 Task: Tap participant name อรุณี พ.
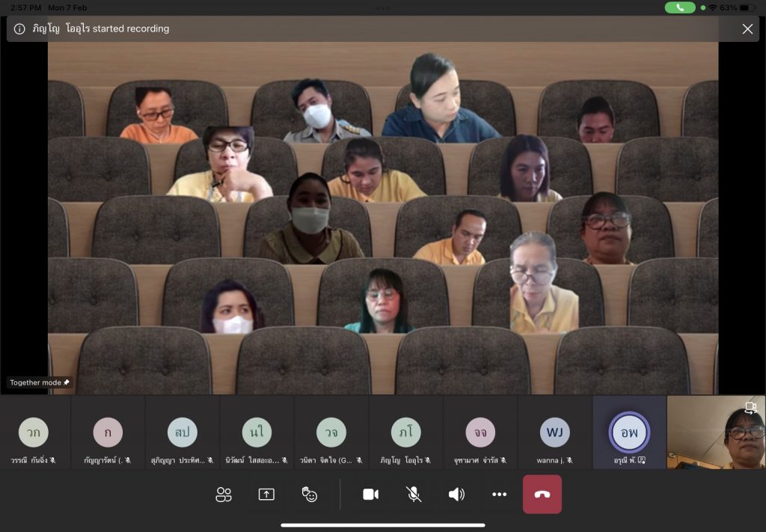(625, 460)
